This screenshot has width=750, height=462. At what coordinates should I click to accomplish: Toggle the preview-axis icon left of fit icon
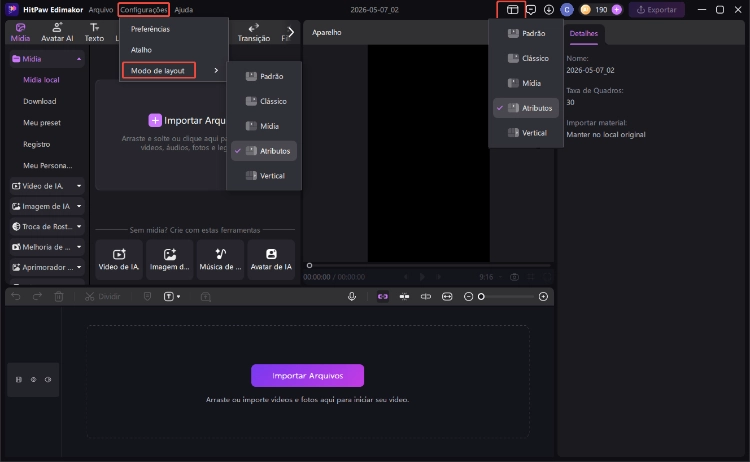[x=426, y=297]
